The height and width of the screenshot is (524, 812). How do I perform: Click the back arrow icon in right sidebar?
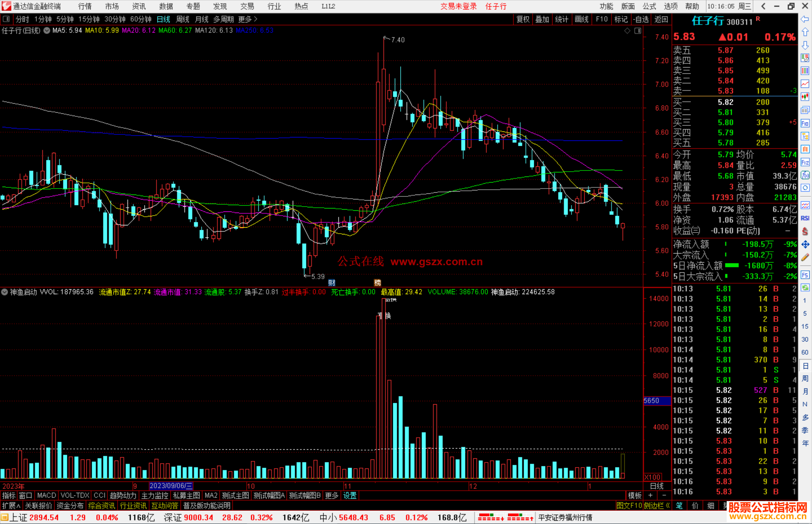pyautogui.click(x=805, y=19)
